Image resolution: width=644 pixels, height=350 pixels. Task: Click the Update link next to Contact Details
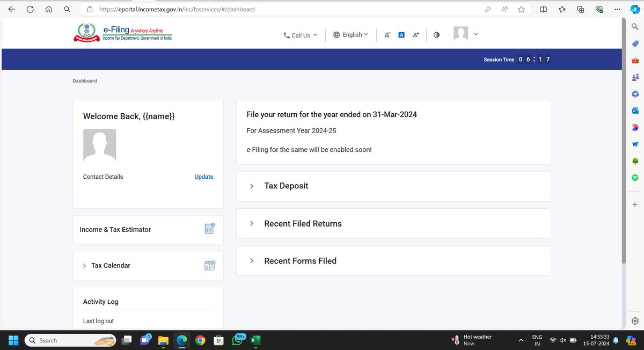click(x=204, y=177)
